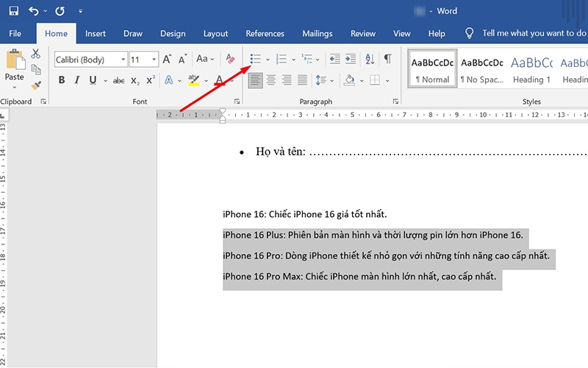588x368 pixels.
Task: Decrease paragraph indent
Action: 334,59
